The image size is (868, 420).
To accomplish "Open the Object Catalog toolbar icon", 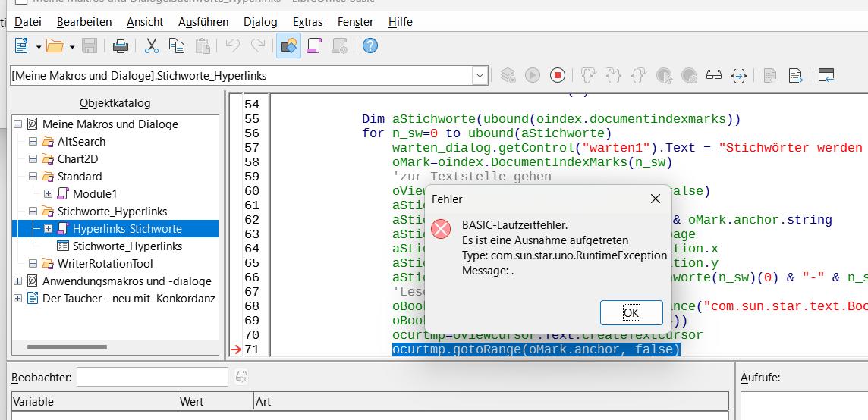I will point(288,46).
